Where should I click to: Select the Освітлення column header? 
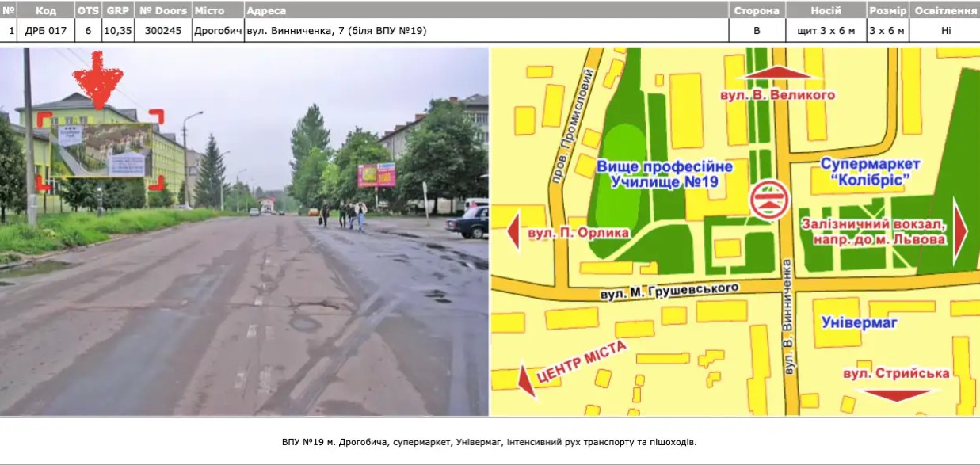click(x=948, y=10)
